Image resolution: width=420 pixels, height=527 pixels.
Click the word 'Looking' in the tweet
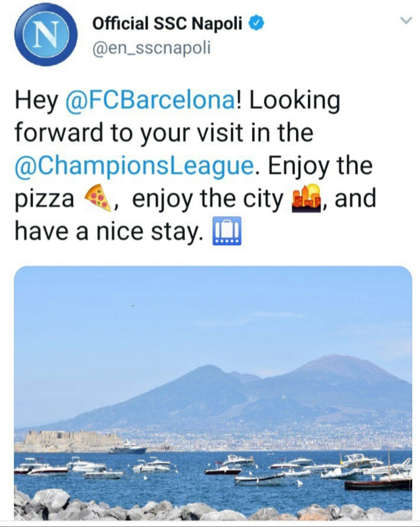tap(294, 100)
